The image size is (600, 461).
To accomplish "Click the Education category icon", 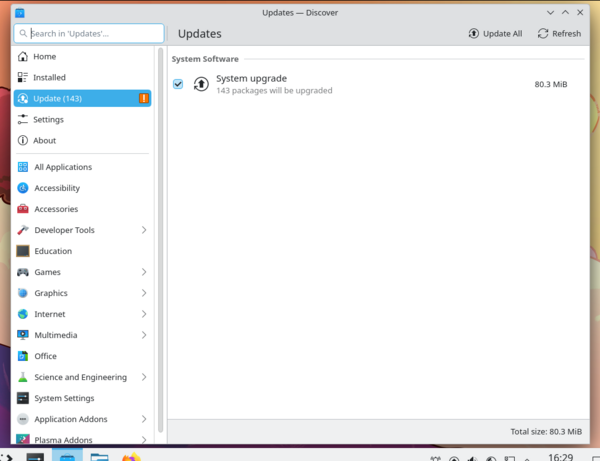I will pos(23,251).
